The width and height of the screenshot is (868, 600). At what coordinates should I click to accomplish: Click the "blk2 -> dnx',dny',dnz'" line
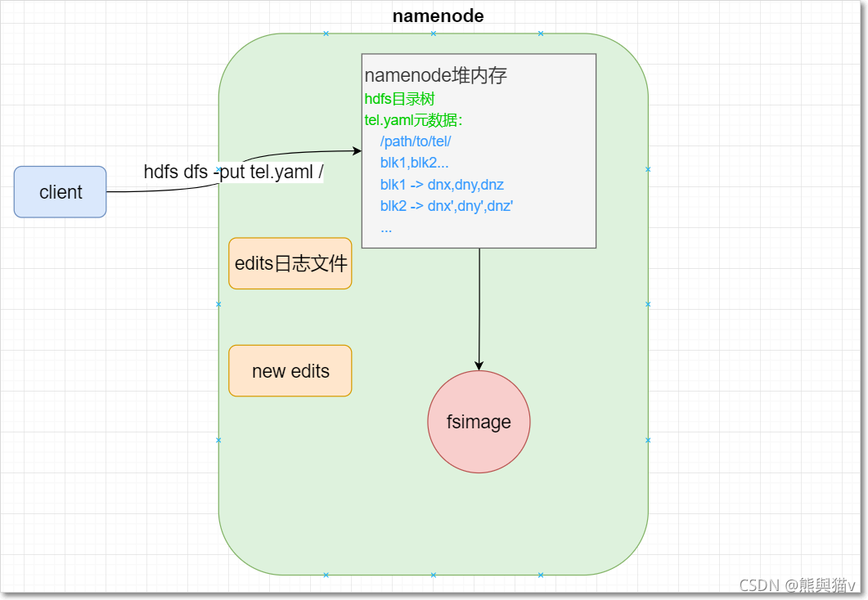coord(446,206)
